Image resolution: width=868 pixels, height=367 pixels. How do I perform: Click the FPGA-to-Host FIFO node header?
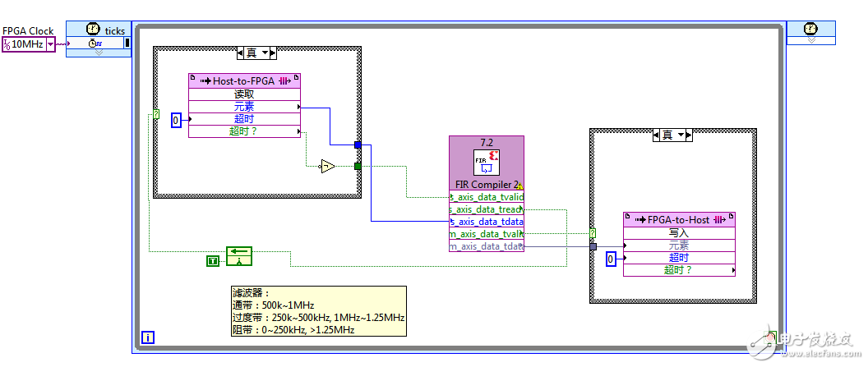(679, 219)
